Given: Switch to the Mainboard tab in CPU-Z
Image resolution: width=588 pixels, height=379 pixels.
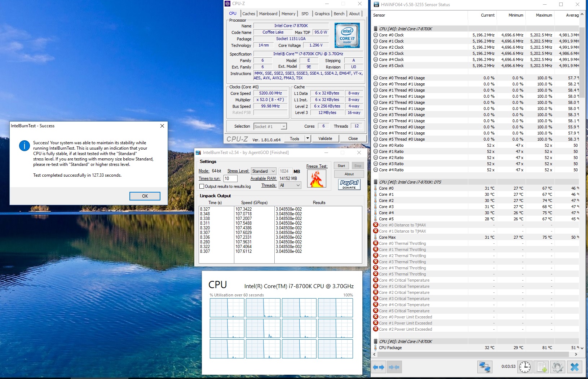Looking at the screenshot, I should [x=268, y=14].
